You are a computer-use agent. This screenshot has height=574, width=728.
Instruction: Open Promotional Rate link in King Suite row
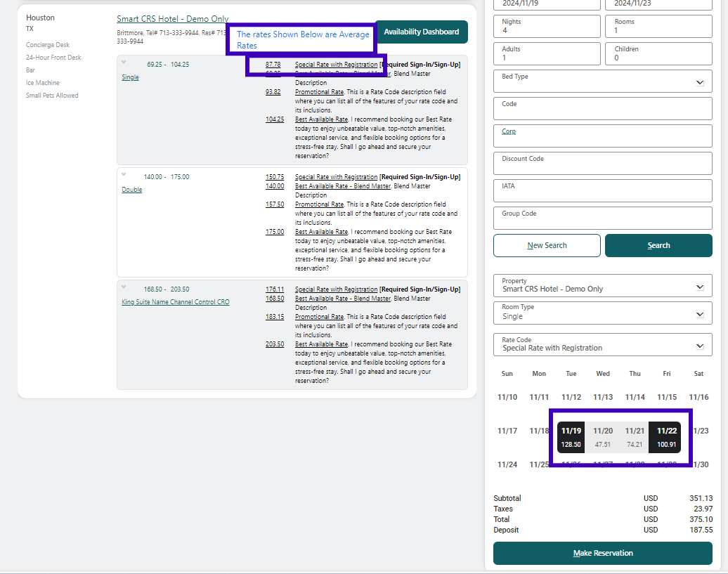pyautogui.click(x=320, y=316)
